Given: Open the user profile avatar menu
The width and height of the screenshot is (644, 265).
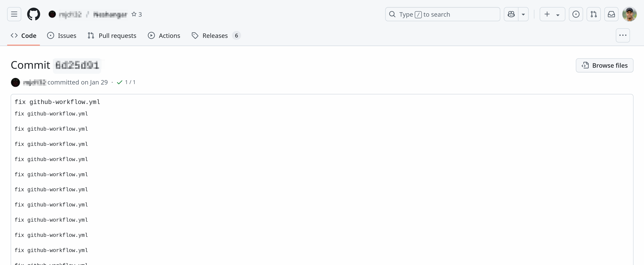Looking at the screenshot, I should pos(629,14).
